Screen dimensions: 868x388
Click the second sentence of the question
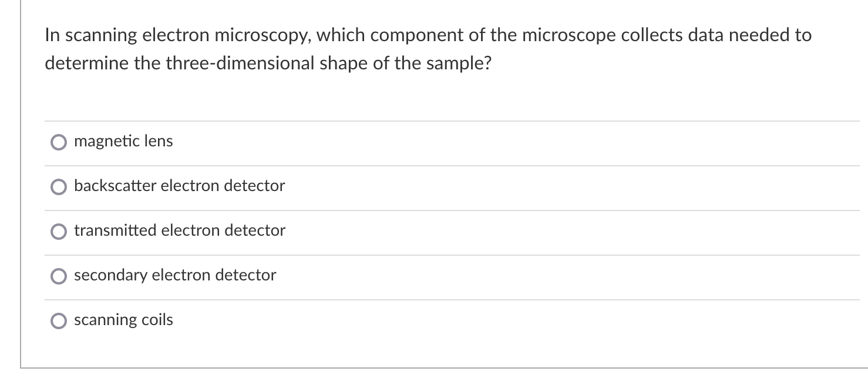(267, 62)
